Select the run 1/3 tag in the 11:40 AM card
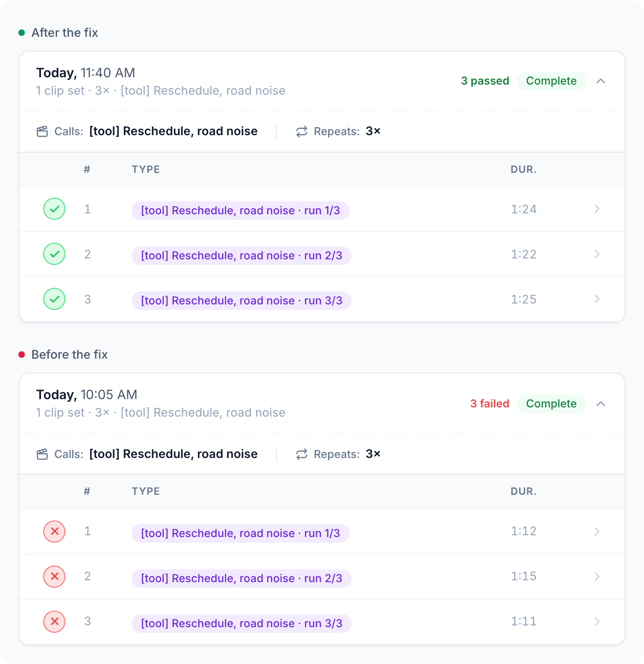 [x=241, y=211]
